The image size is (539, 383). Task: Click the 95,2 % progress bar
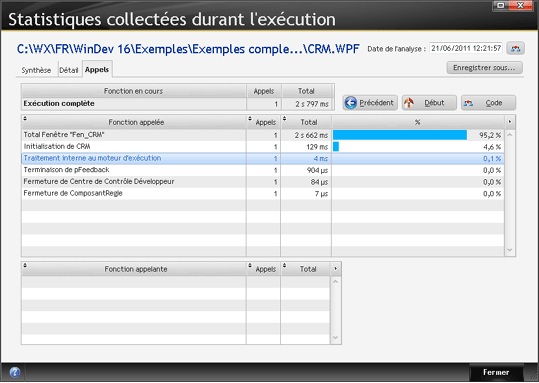click(x=400, y=135)
